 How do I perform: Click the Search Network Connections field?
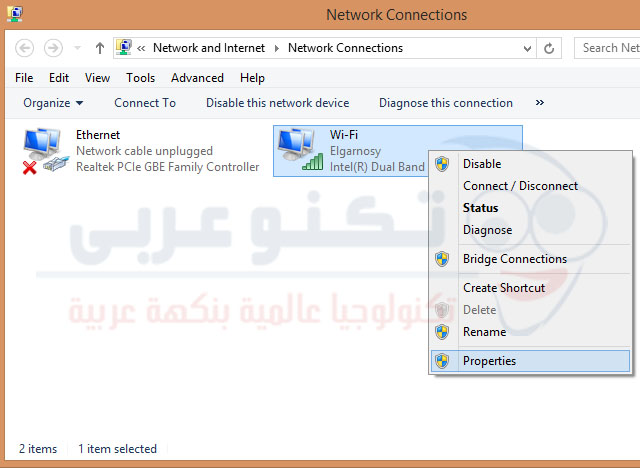click(x=605, y=48)
